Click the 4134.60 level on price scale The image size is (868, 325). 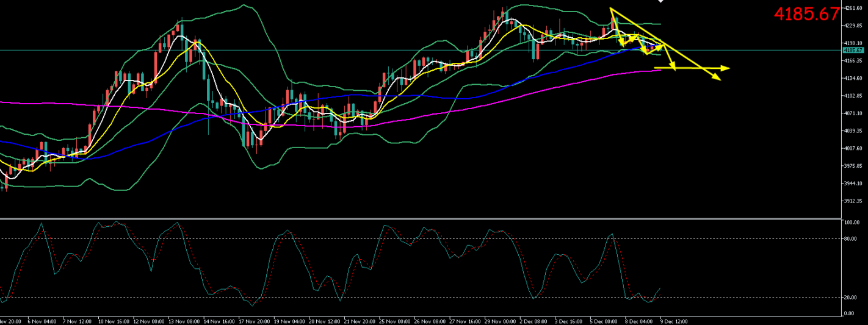[x=853, y=79]
